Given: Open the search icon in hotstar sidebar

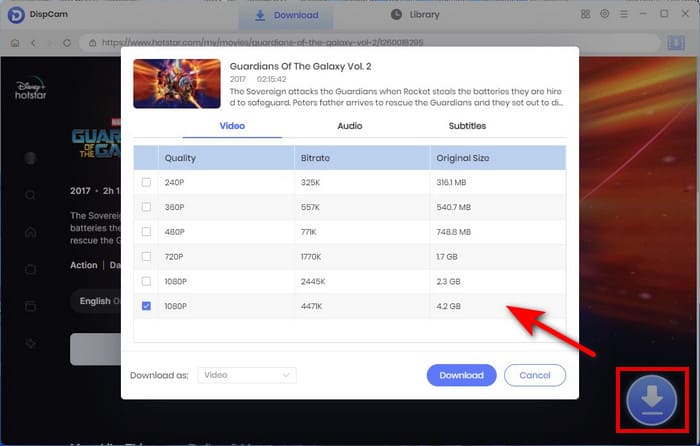Looking at the screenshot, I should click(30, 195).
